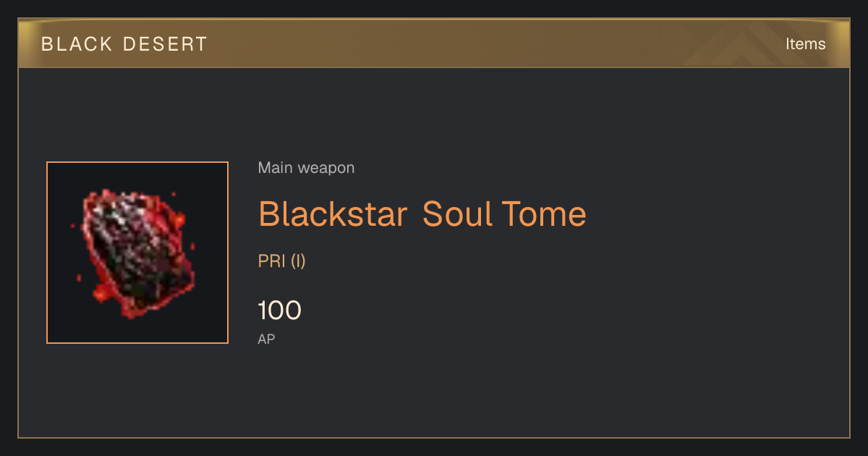Click the AP stat label

tap(266, 339)
